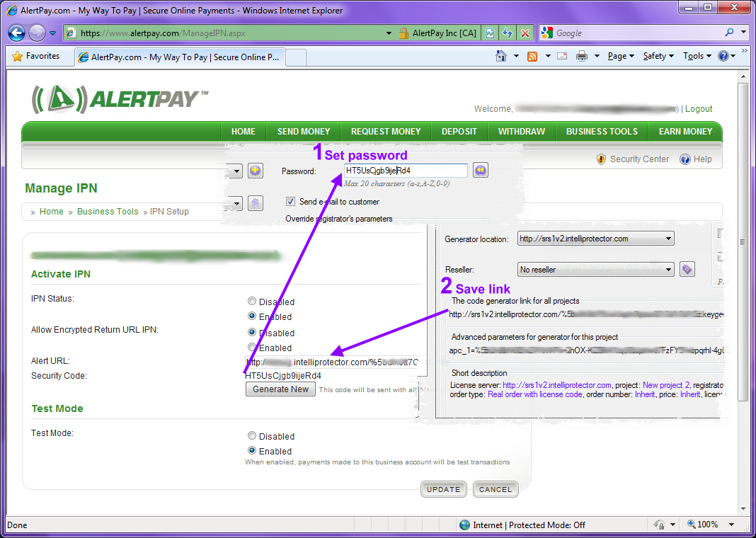Click the yellow plus icon left of Password
The height and width of the screenshot is (538, 756).
coord(256,170)
